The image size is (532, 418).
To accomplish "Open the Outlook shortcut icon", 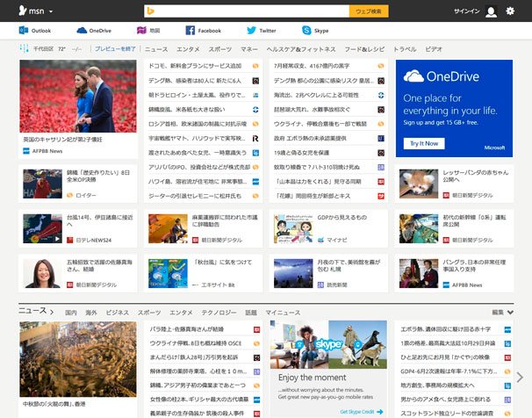I will coord(24,30).
